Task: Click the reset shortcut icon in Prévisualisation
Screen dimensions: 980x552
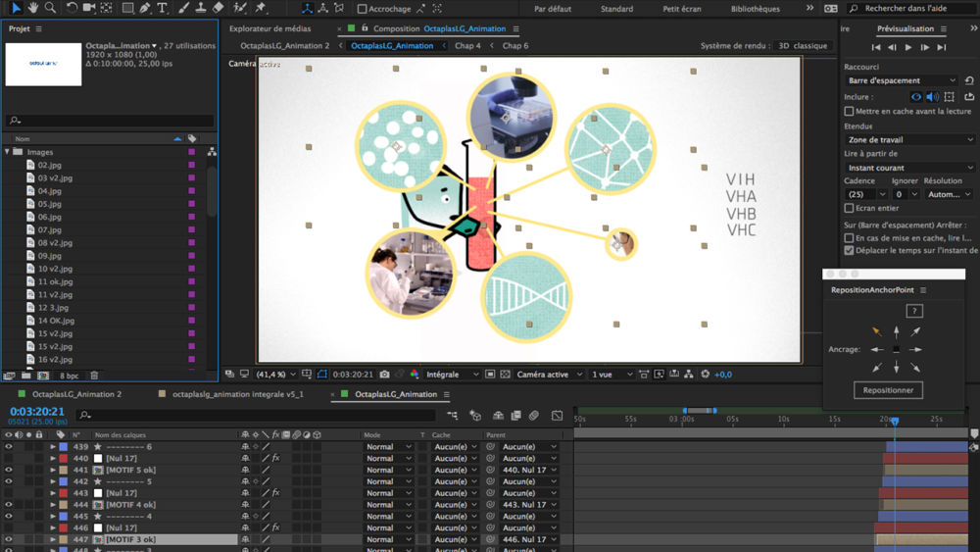Action: [969, 80]
